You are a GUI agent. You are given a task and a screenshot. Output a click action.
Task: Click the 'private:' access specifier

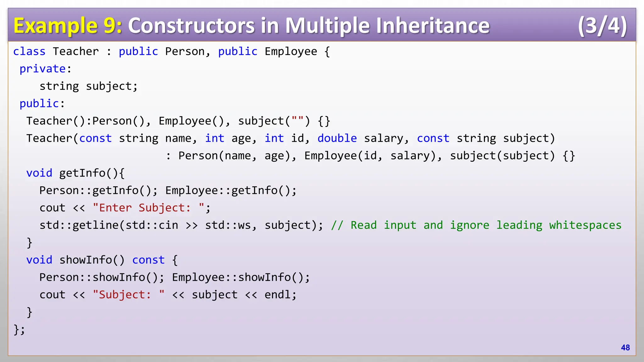(46, 69)
